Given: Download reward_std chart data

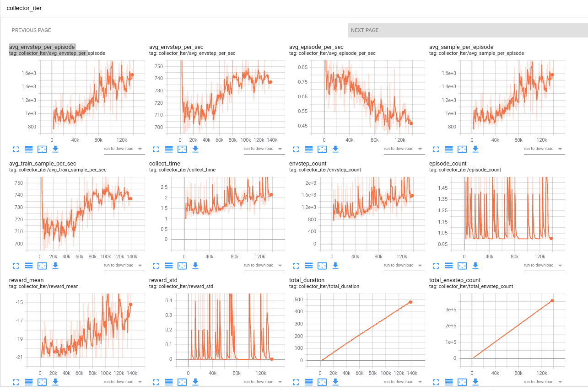Looking at the screenshot, I should click(195, 382).
